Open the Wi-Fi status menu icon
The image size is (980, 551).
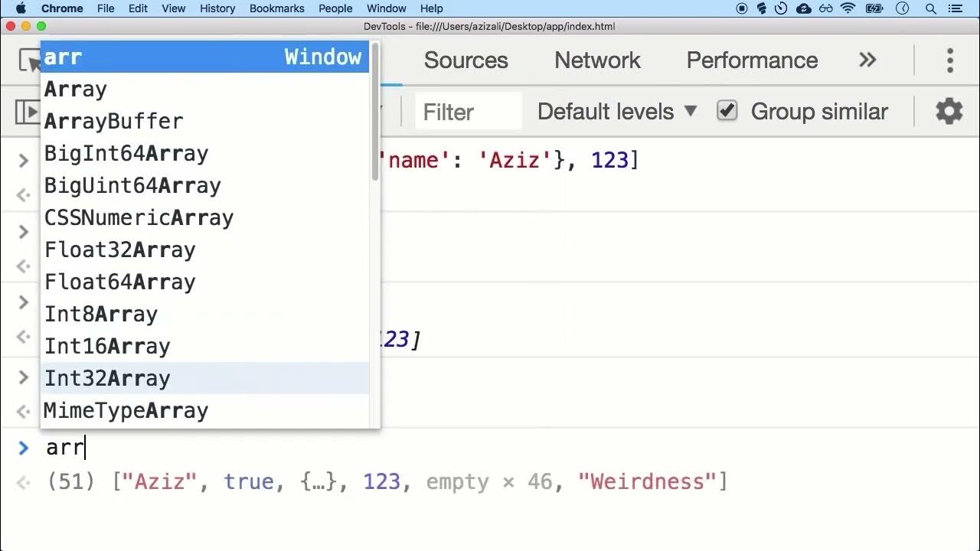(x=848, y=8)
